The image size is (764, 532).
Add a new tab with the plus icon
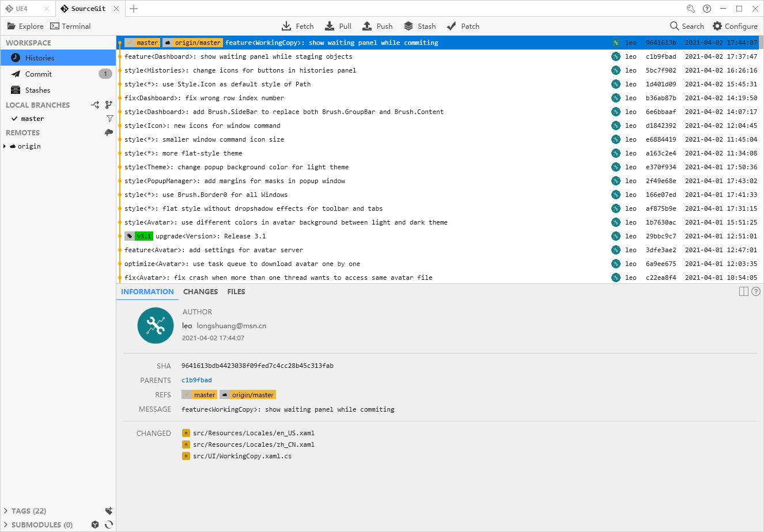(134, 9)
